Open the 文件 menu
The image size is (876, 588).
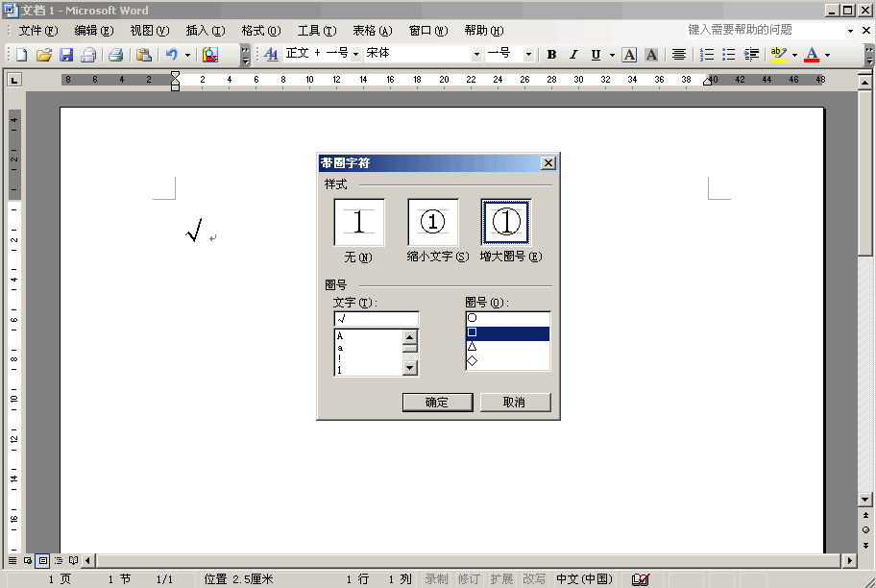click(x=38, y=31)
